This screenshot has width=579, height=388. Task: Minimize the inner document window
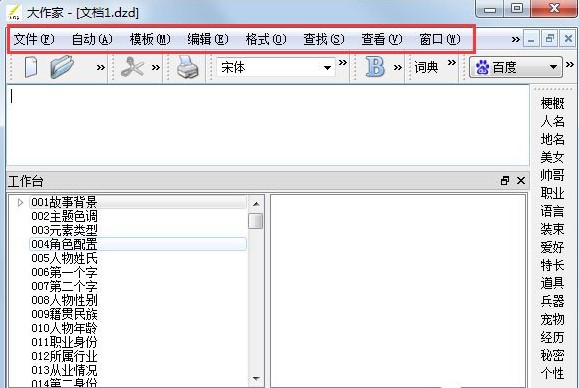click(531, 38)
